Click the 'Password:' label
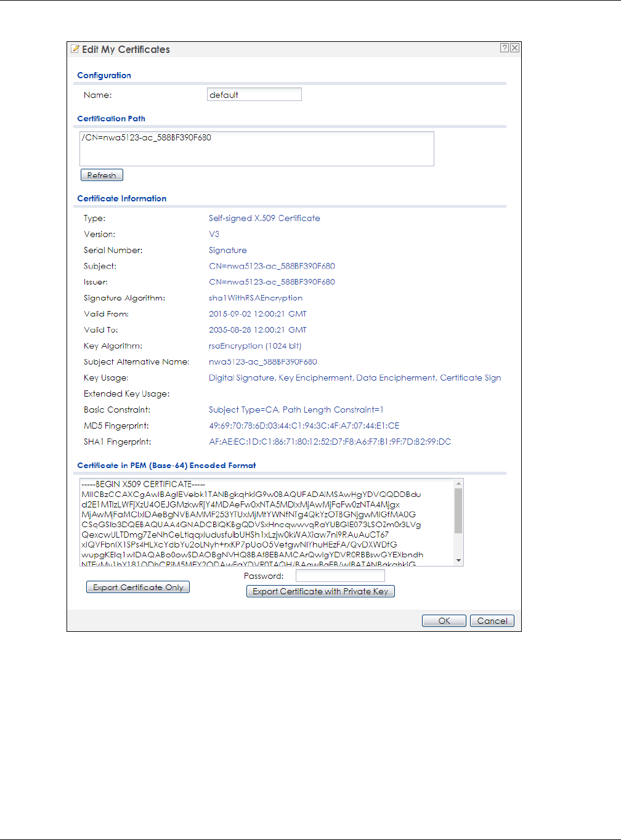The height and width of the screenshot is (840, 621). point(264,576)
